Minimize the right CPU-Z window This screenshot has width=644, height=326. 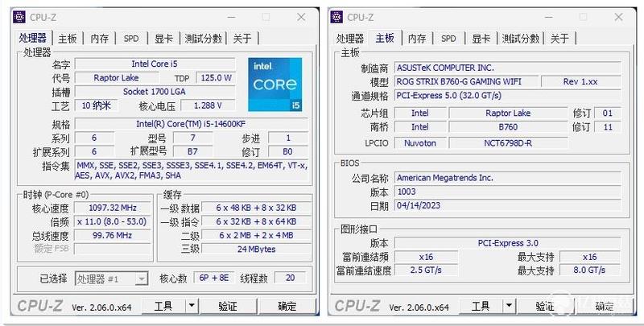tap(549, 17)
